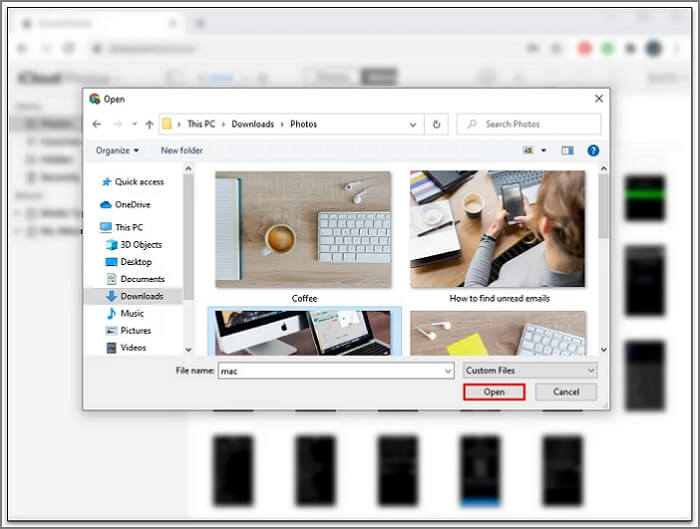Open Music folder in sidebar
Viewport: 700px width, 529px height.
coord(132,313)
